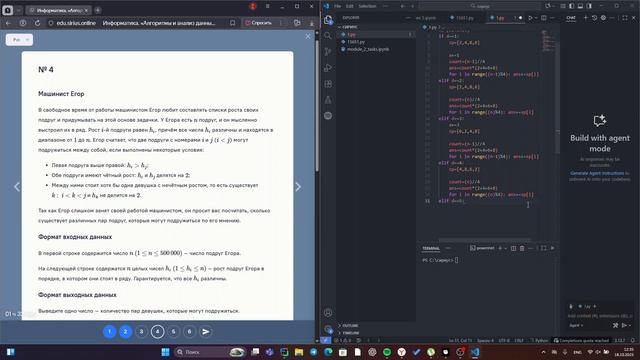The height and width of the screenshot is (360, 640).
Task: Open the browser tab list dropdown
Action: (x=18, y=10)
